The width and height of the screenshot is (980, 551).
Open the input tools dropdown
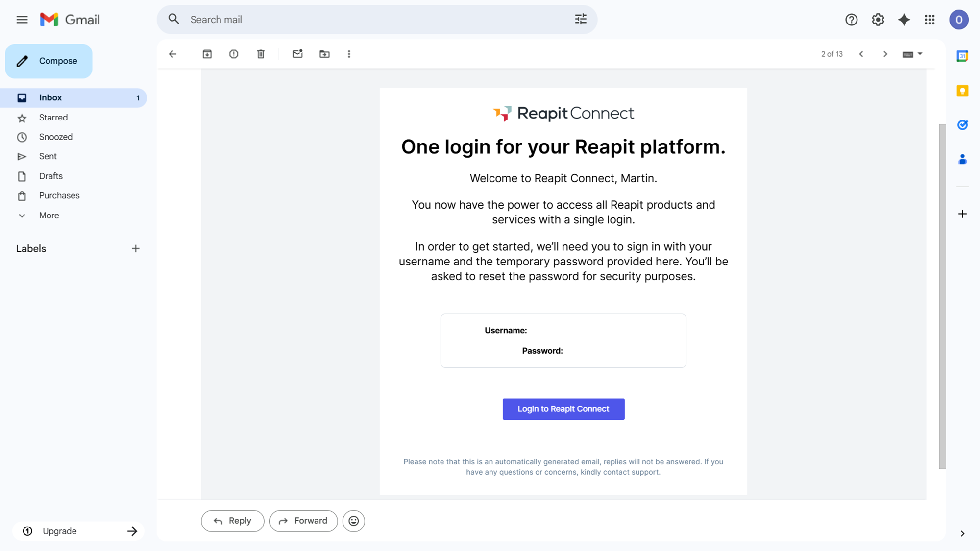point(912,54)
